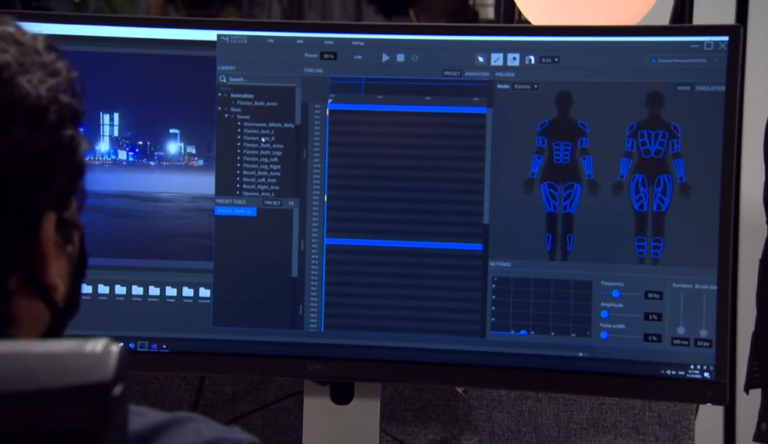The height and width of the screenshot is (444, 768).
Task: Click the Amplitude slider handle
Action: pyautogui.click(x=605, y=315)
